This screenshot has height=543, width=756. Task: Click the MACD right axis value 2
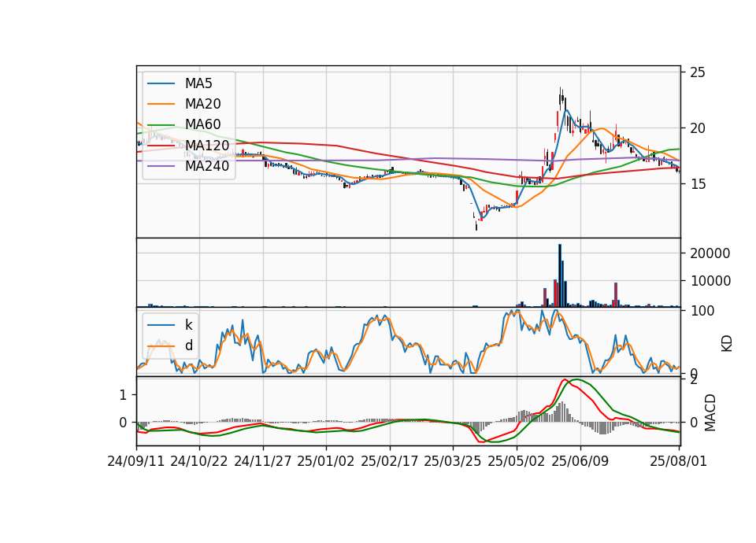(x=694, y=380)
